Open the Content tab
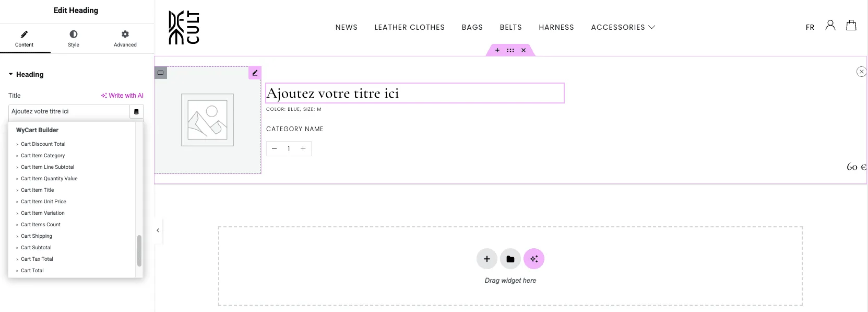Screen dimensions: 868x312 click(x=25, y=39)
